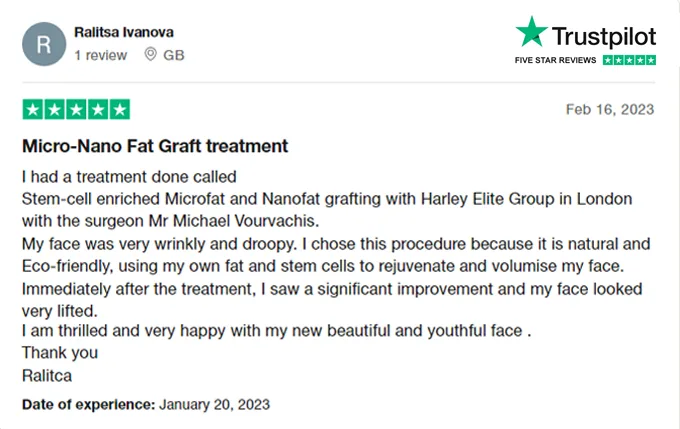
Task: Click the Trustpilot green star logo
Action: tap(532, 32)
